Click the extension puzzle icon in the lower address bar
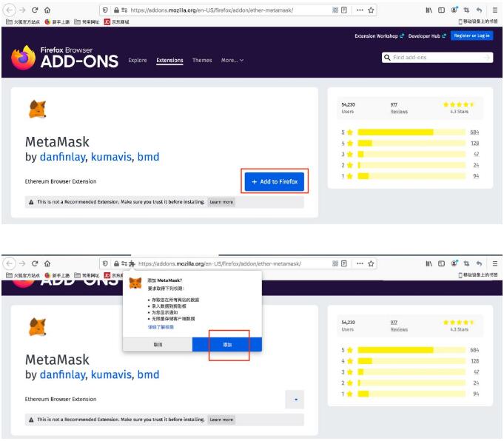This screenshot has width=504, height=441. pyautogui.click(x=132, y=263)
